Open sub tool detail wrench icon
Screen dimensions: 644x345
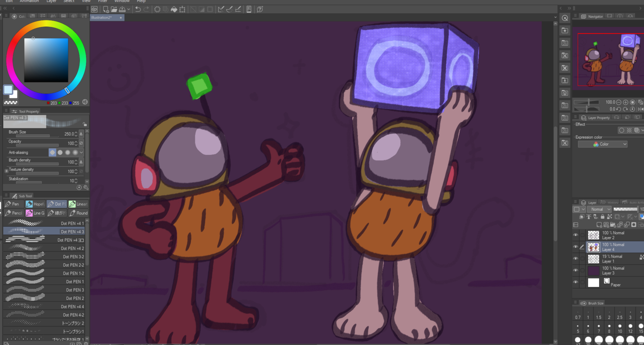[86, 188]
